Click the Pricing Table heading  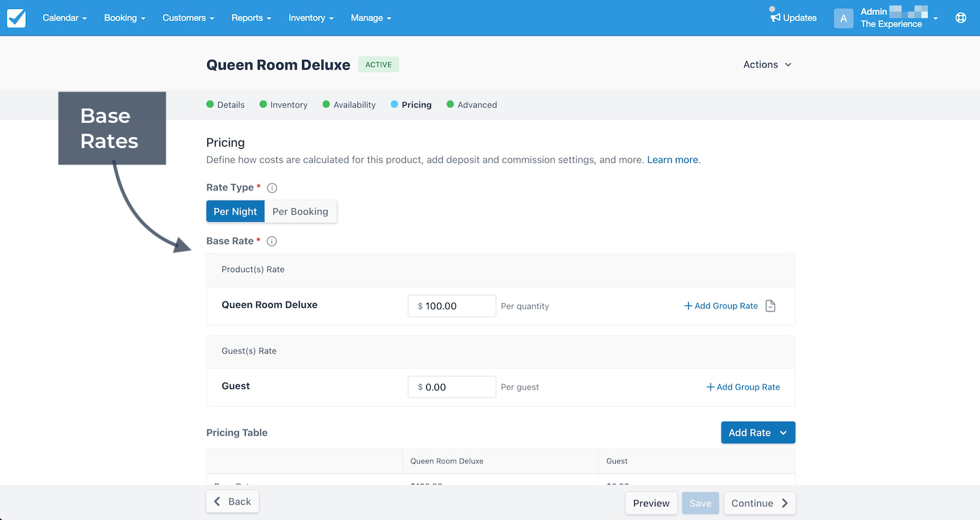coord(237,433)
